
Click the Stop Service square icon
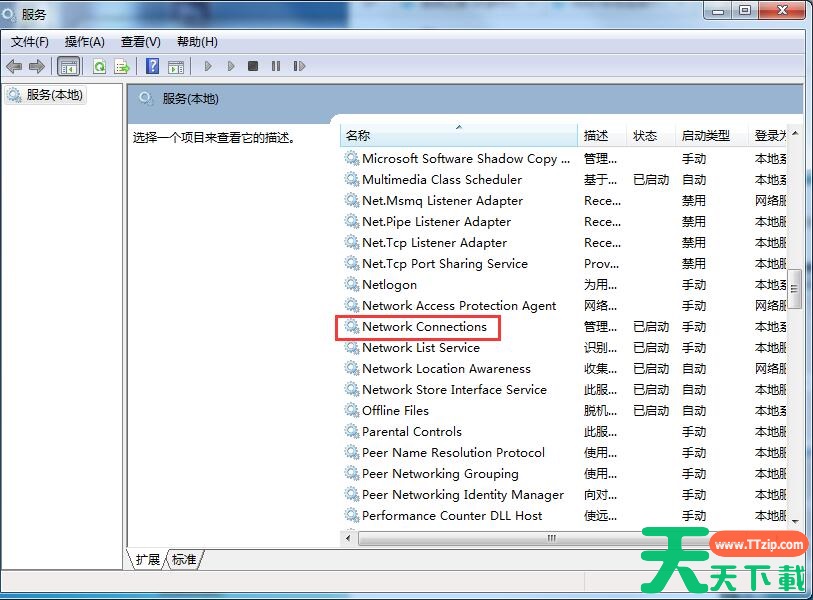click(x=253, y=66)
